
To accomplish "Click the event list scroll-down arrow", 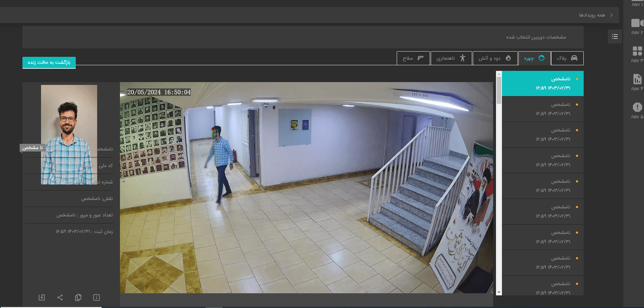I will pos(499,292).
